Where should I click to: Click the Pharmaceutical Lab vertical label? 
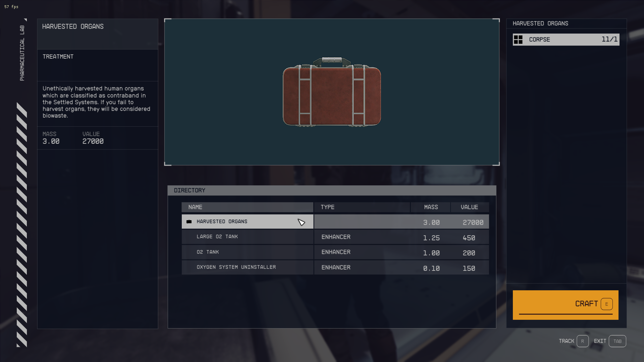click(22, 53)
